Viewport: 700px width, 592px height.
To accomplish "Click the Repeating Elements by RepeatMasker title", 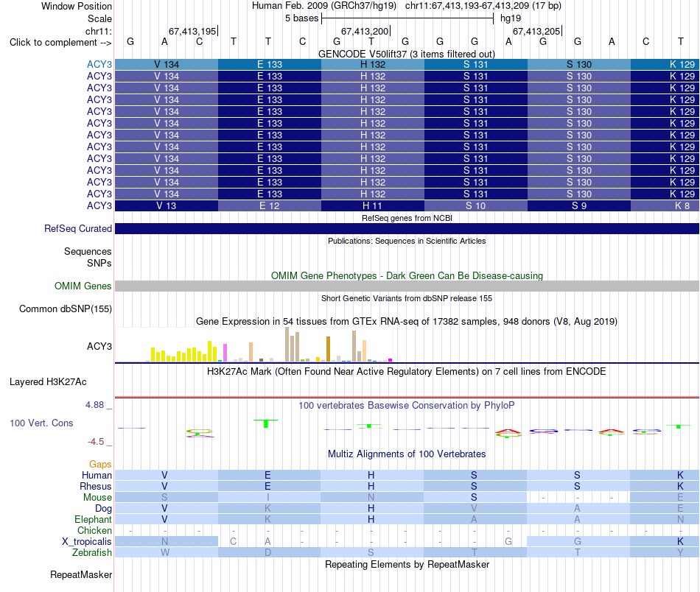I will (407, 564).
